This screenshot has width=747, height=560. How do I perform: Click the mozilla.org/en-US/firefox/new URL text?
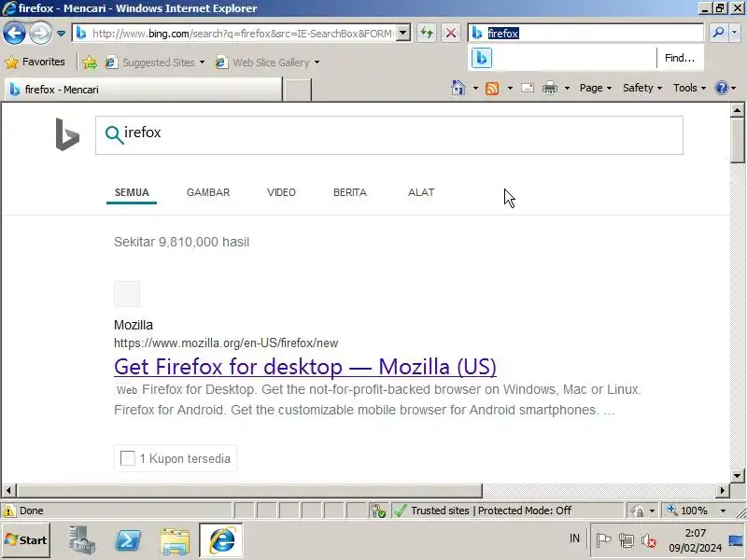click(x=226, y=343)
